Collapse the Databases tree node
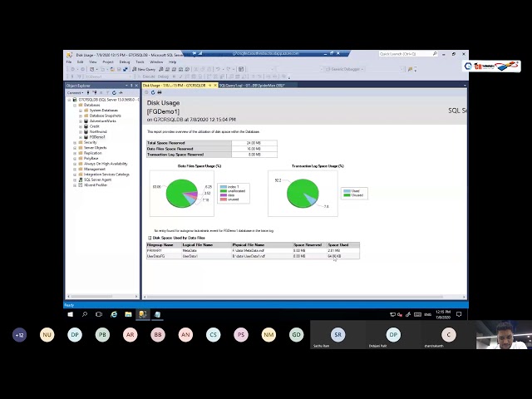This screenshot has width=532, height=399. tap(75, 106)
